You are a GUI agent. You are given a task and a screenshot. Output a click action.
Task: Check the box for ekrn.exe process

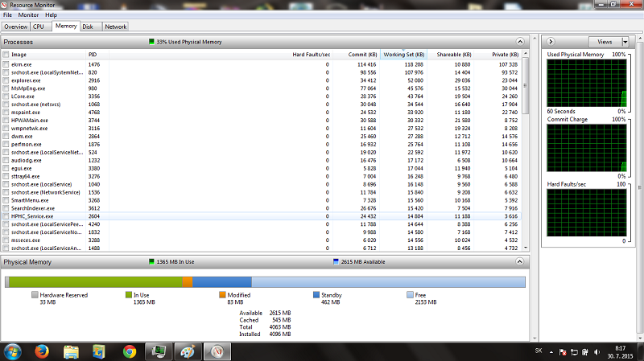pos(6,64)
